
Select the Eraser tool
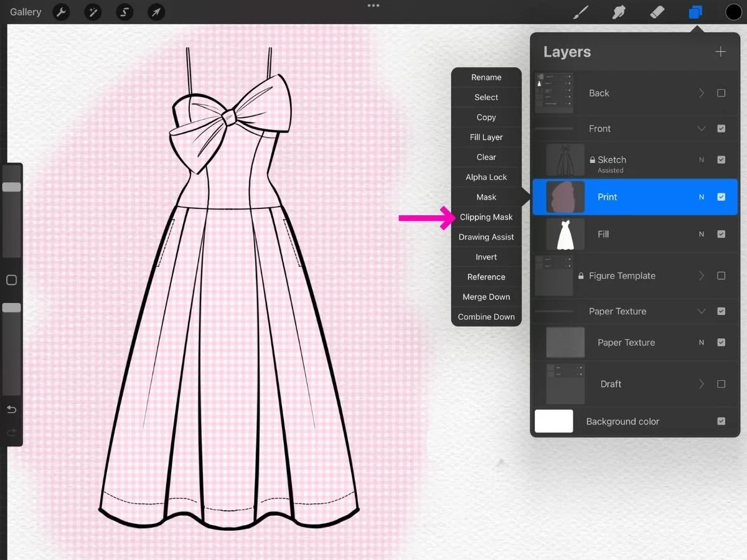(x=657, y=12)
